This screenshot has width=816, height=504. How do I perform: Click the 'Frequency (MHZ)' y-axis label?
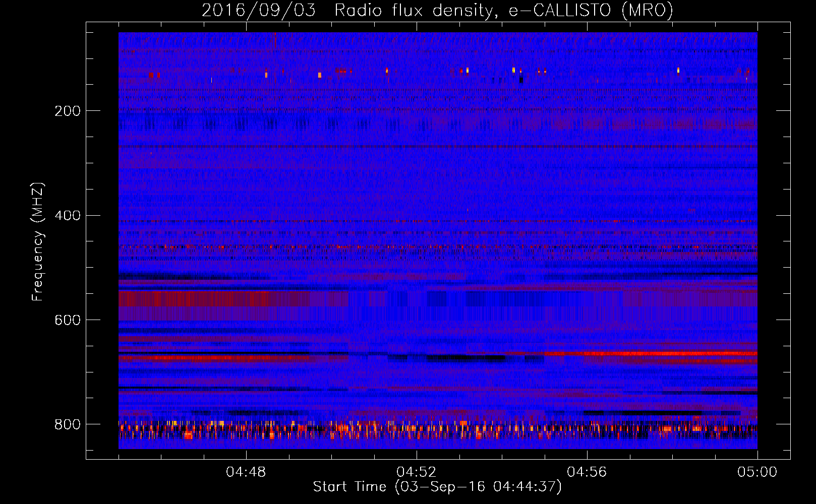38,241
